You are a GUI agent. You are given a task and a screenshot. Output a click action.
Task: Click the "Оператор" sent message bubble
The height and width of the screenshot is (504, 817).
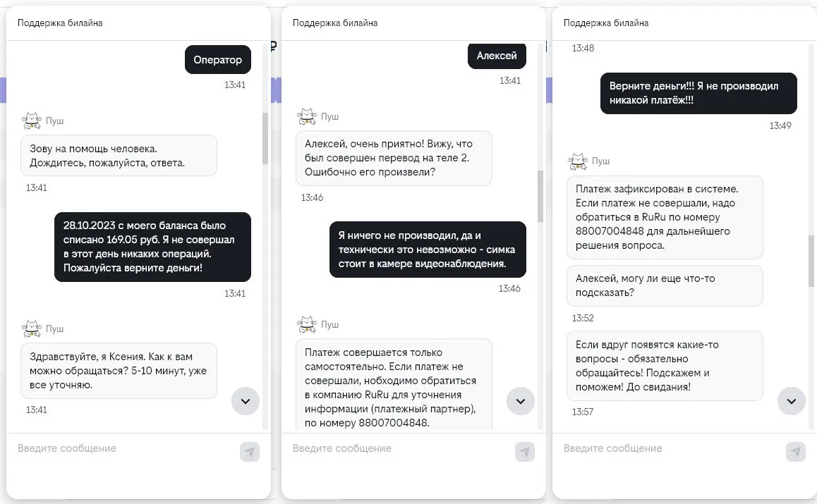click(217, 60)
